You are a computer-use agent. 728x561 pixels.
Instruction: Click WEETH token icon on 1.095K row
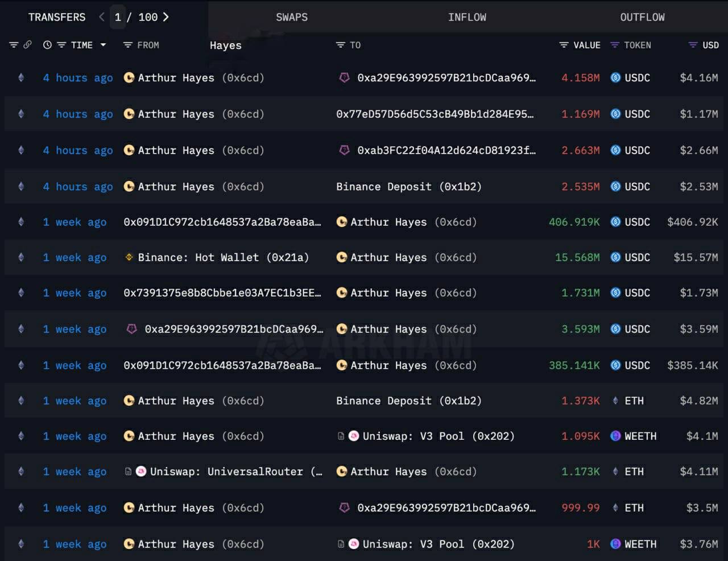point(615,436)
